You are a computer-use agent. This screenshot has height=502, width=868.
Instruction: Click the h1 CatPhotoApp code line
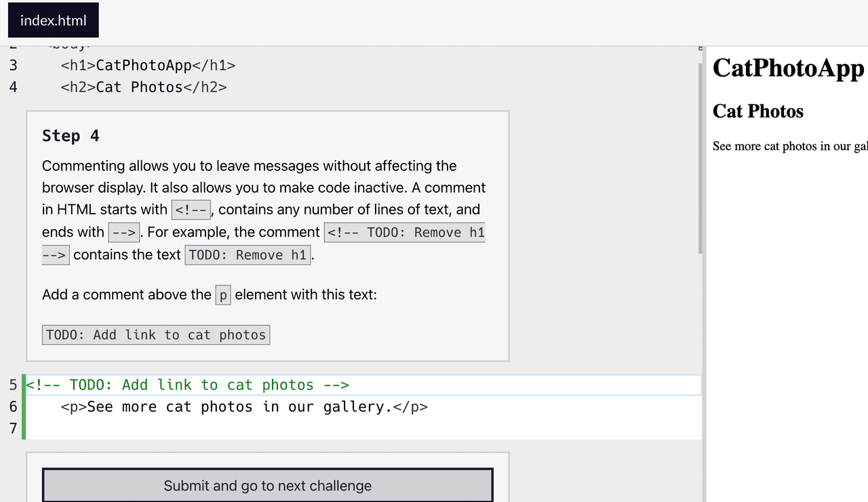tap(148, 65)
